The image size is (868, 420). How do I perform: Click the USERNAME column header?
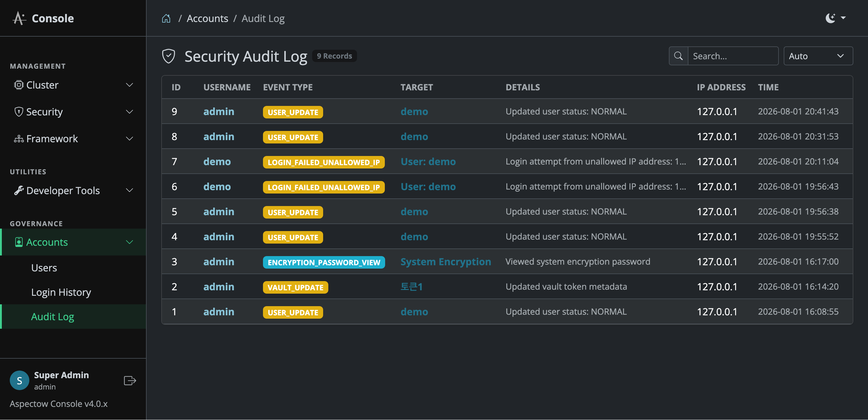[227, 87]
